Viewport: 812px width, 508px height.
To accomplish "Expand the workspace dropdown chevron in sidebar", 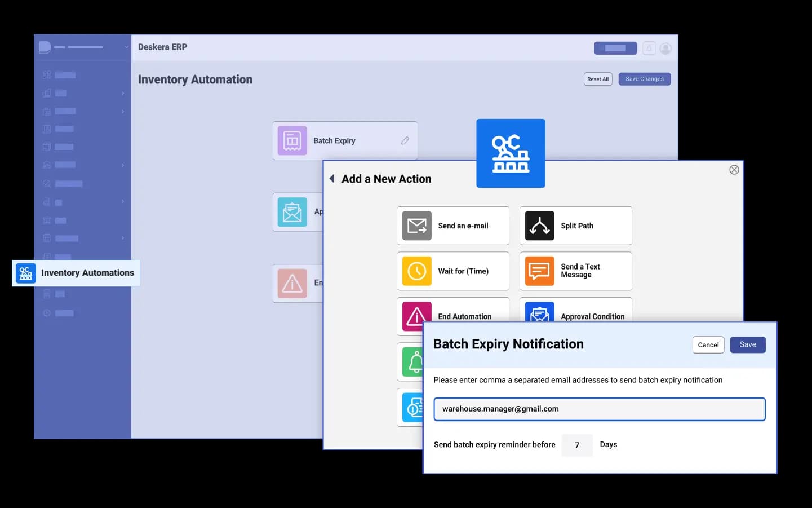I will (126, 47).
